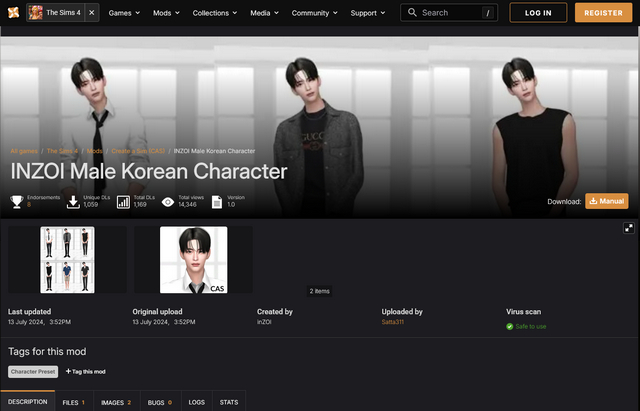
Task: Click the Unique DLs download icon
Action: click(x=73, y=202)
